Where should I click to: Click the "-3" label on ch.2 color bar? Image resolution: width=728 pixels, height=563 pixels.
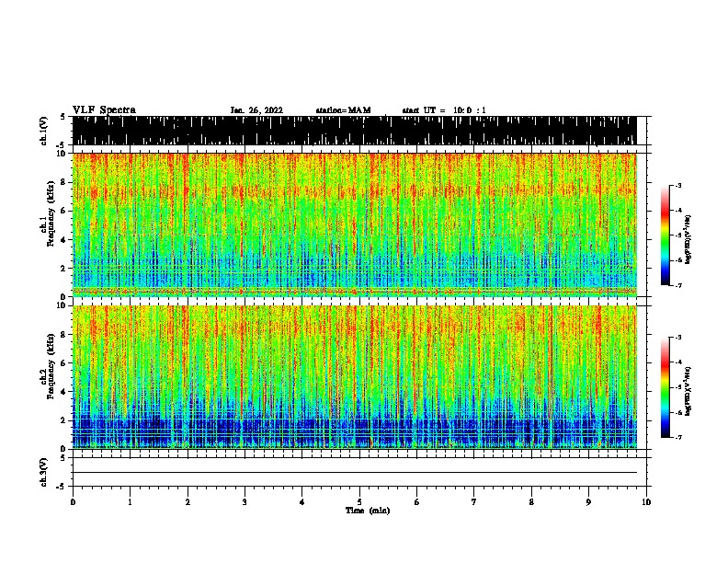click(x=678, y=338)
